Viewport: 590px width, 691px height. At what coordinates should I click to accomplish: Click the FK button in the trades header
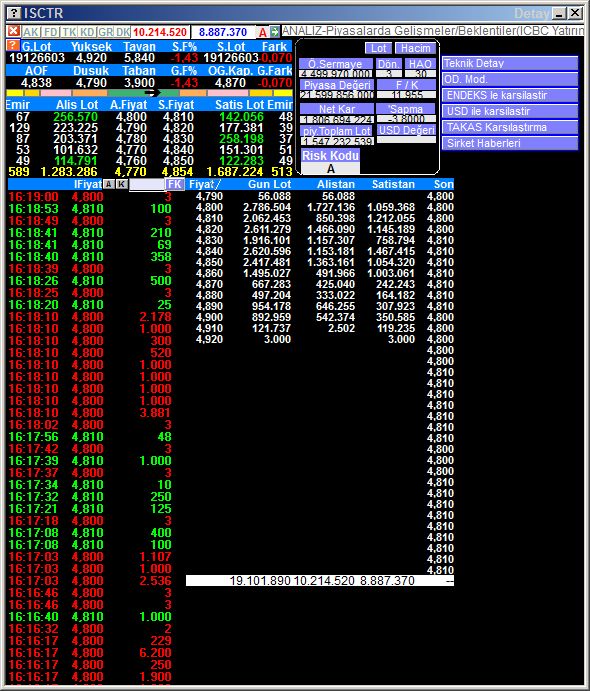click(174, 184)
